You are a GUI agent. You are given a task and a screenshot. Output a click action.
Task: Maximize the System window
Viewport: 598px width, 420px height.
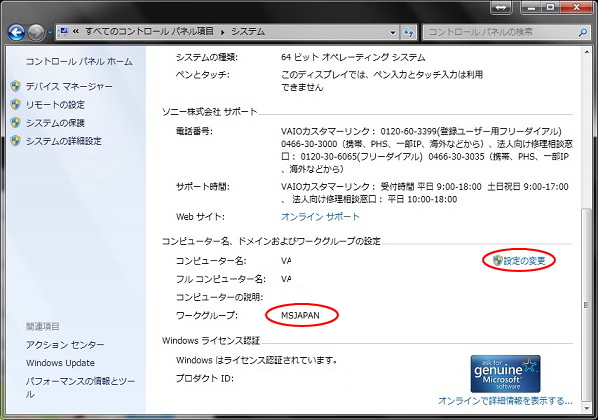(550, 7)
